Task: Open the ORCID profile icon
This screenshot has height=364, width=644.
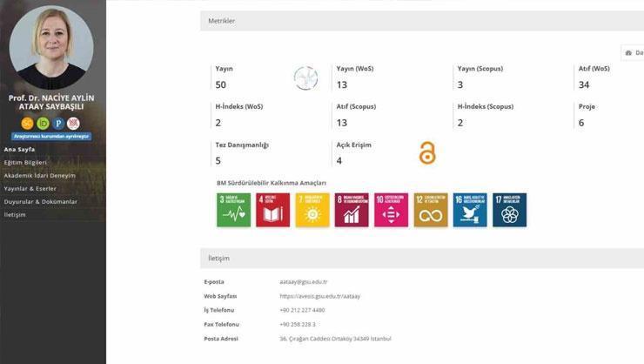Action: pyautogui.click(x=43, y=123)
